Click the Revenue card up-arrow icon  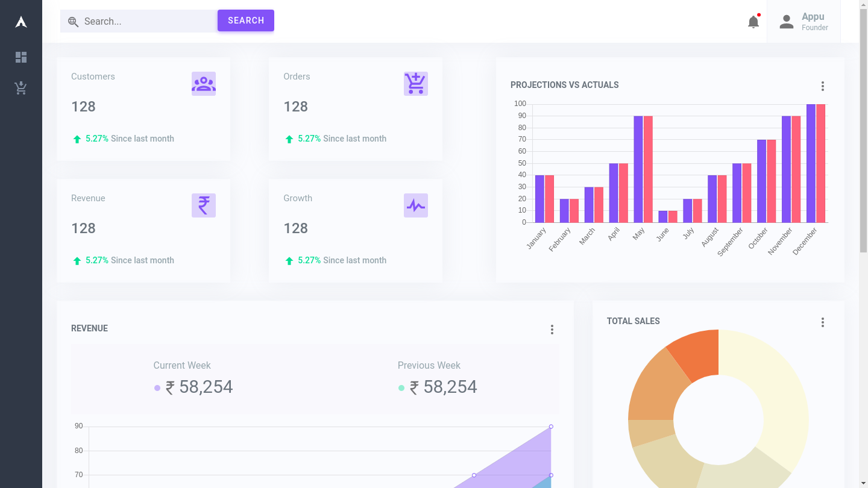click(x=77, y=261)
